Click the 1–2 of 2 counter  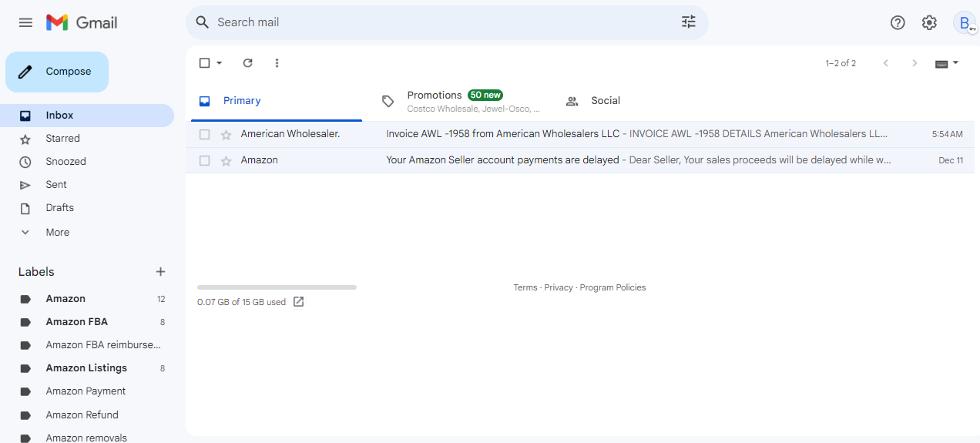point(841,63)
